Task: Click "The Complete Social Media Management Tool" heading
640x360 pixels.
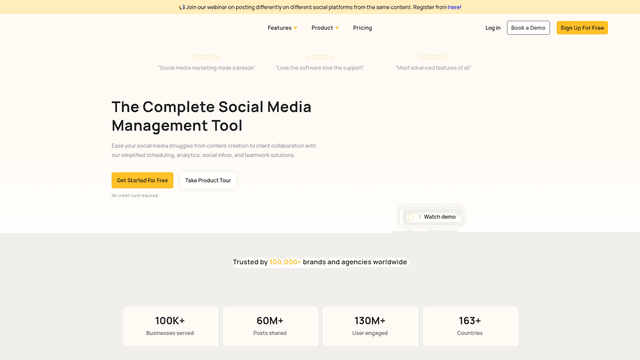Action: coord(211,116)
